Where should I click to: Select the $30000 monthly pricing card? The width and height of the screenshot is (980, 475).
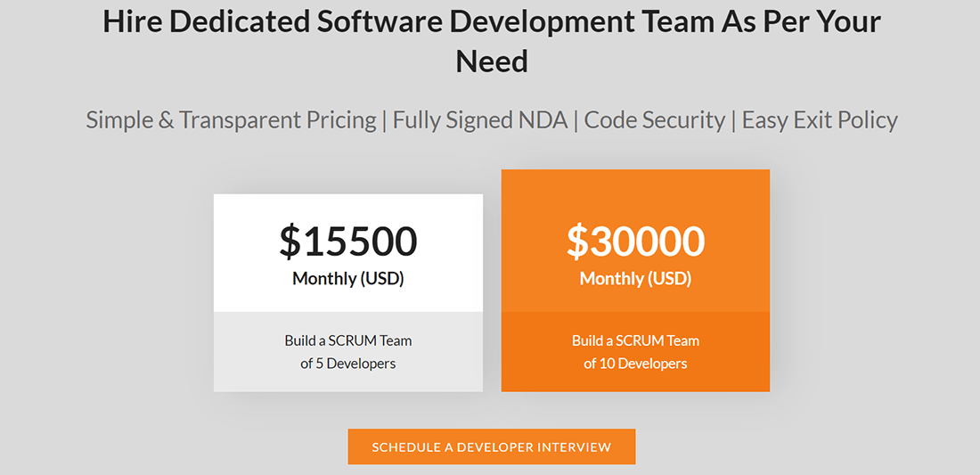tap(635, 280)
